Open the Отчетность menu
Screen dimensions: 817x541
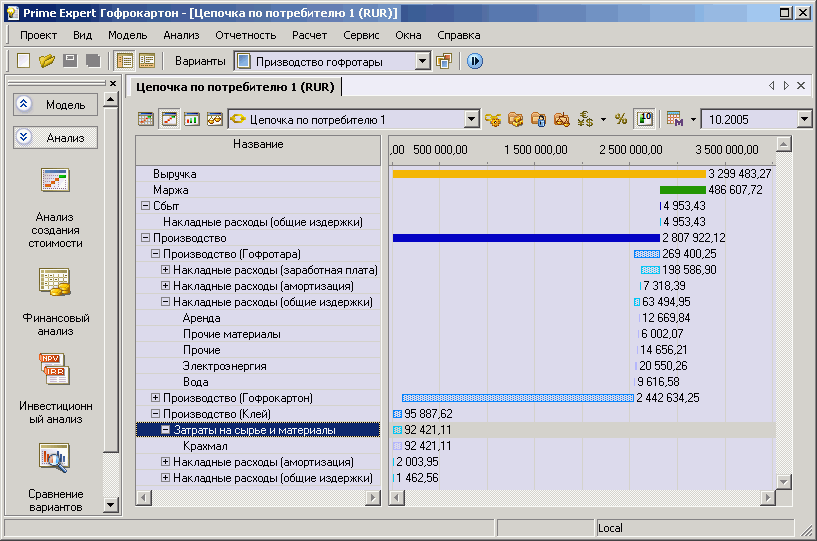245,35
